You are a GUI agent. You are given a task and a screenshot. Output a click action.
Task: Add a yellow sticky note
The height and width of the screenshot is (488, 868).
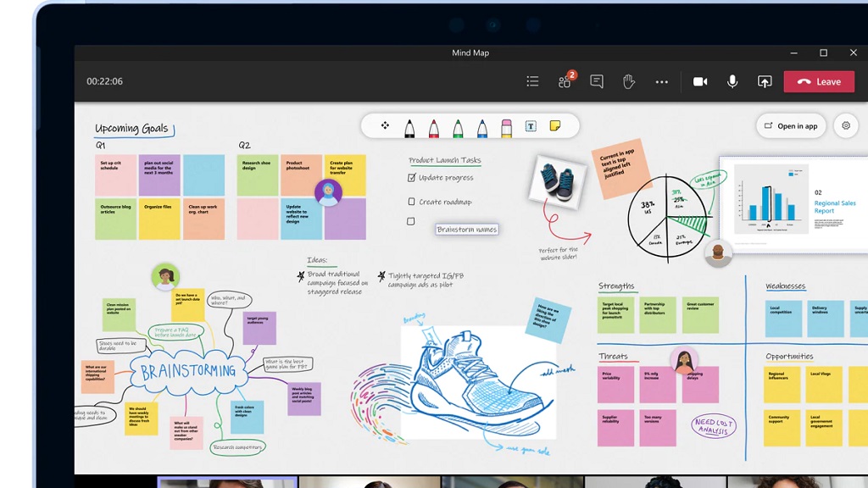point(556,127)
